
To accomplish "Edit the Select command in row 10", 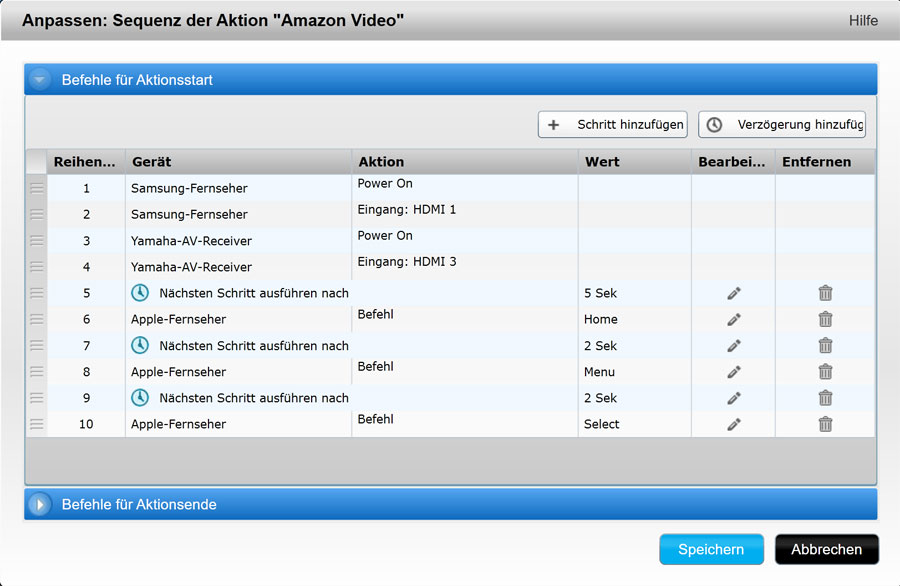I will (734, 424).
